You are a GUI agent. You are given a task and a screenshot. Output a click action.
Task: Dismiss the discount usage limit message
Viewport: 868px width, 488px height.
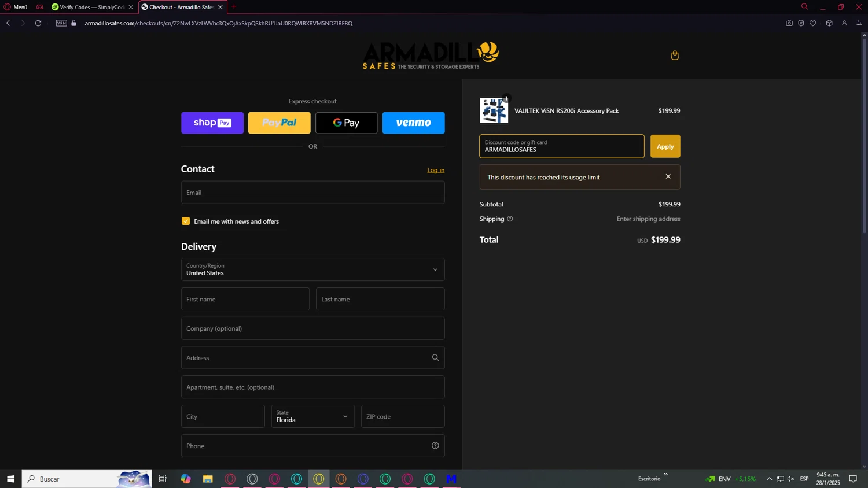click(668, 176)
